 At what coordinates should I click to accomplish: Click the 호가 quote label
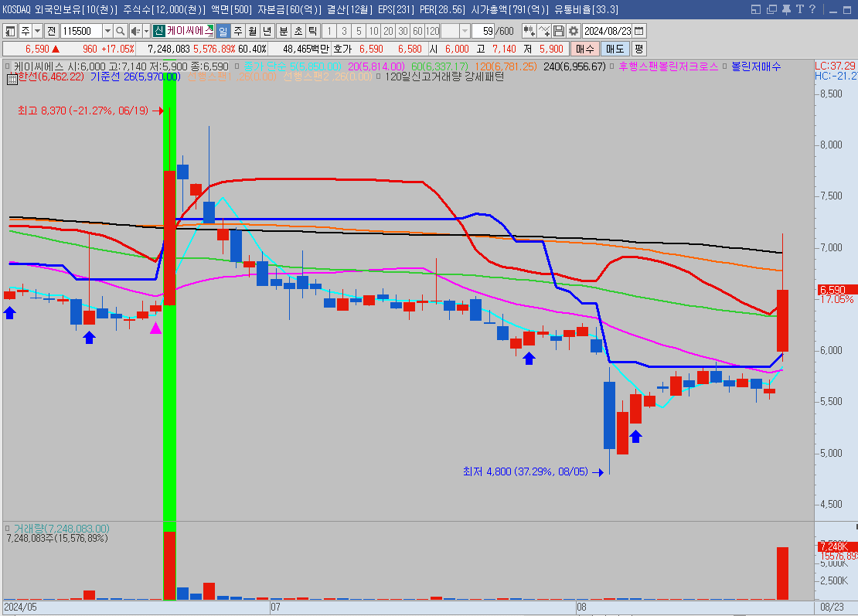click(x=342, y=49)
